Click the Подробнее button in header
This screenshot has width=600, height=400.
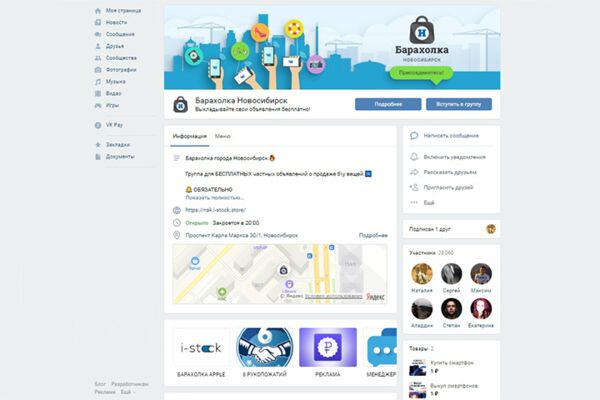click(x=388, y=104)
